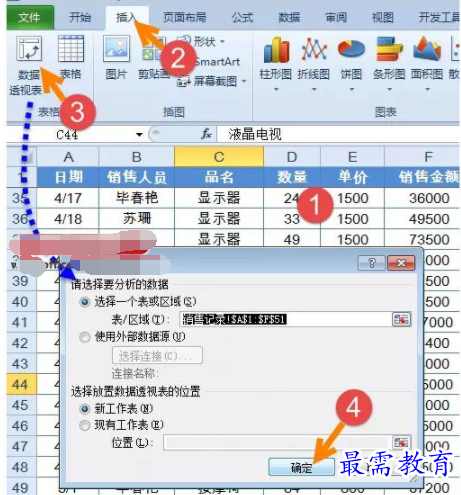The height and width of the screenshot is (495, 461).
Task: Expand the 柱形图 dropdown arrow
Action: 276,89
